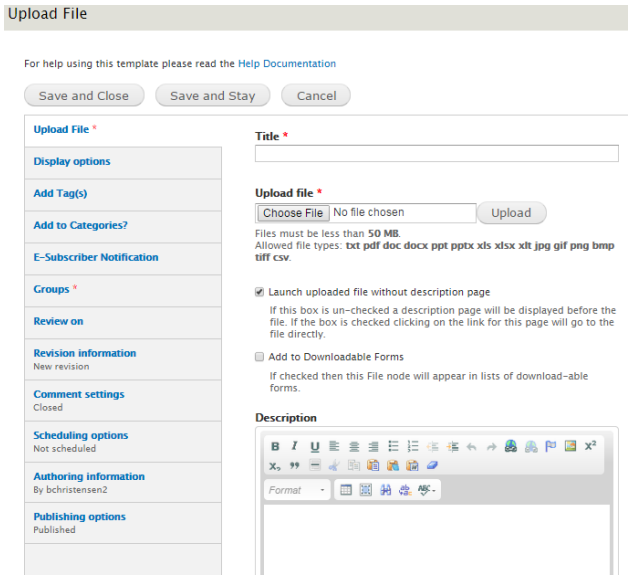Open the Replace text tool
631x585 pixels.
405,490
